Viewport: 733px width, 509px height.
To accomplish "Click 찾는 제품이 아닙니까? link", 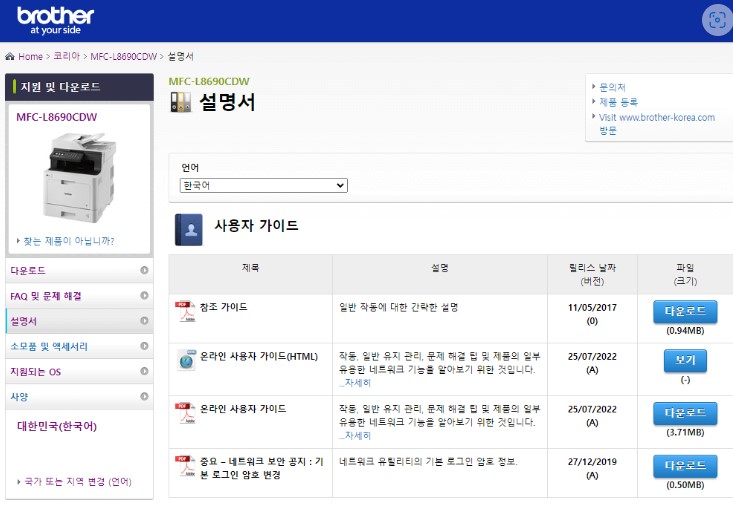I will pos(69,241).
